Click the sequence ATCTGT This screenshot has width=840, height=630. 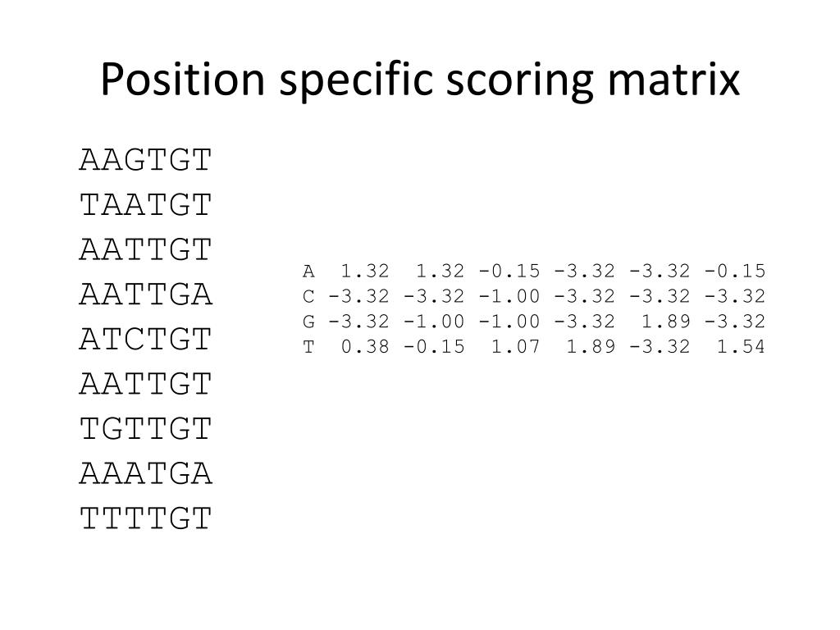pyautogui.click(x=146, y=340)
